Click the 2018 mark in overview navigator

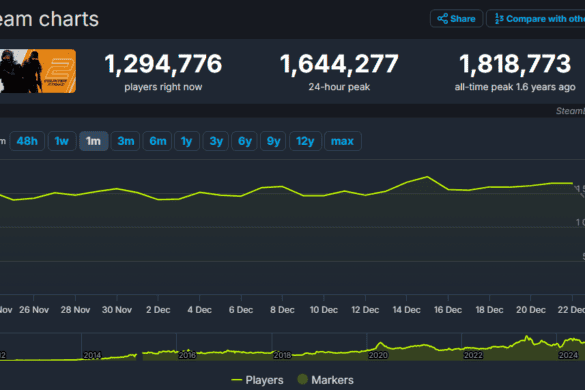point(282,355)
